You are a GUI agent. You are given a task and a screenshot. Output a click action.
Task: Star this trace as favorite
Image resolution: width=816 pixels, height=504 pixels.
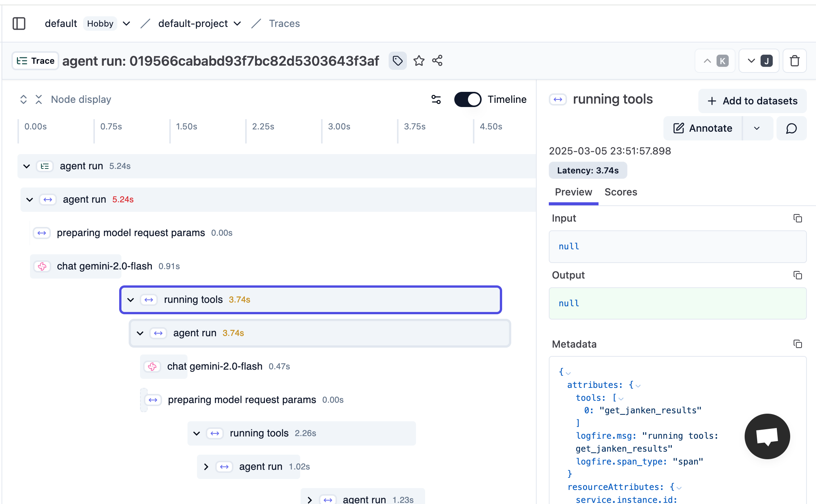click(419, 61)
